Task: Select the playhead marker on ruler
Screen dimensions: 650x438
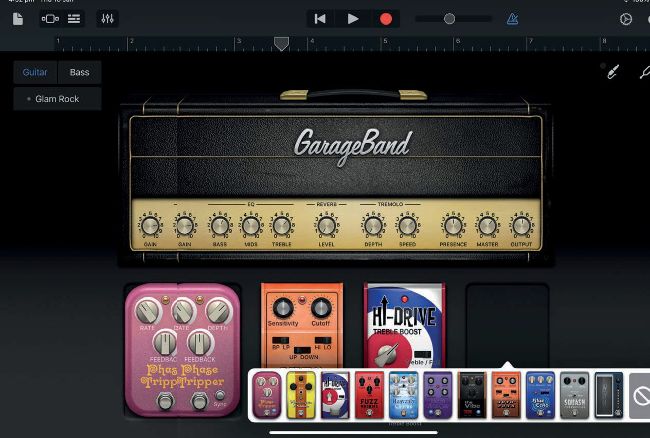Action: (x=281, y=44)
